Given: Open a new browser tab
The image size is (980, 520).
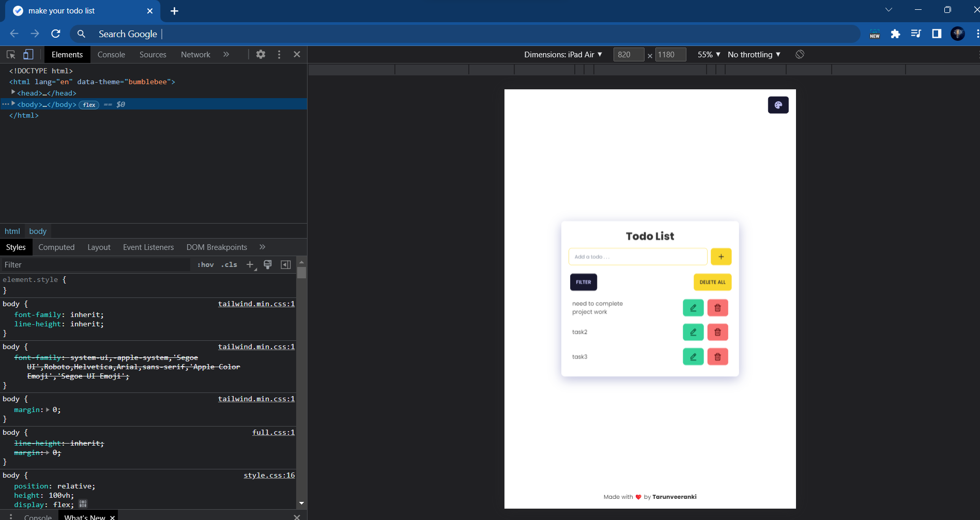Looking at the screenshot, I should [x=174, y=11].
